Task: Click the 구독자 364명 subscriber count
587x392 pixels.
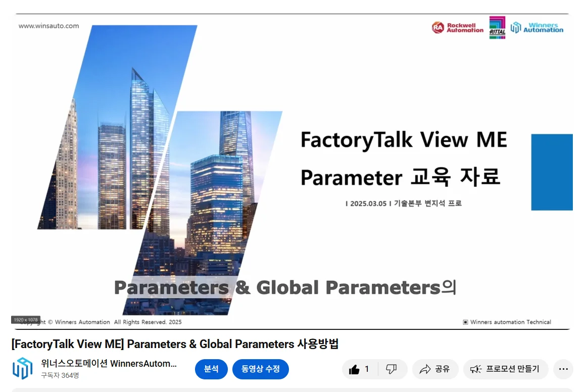Action: (60, 375)
